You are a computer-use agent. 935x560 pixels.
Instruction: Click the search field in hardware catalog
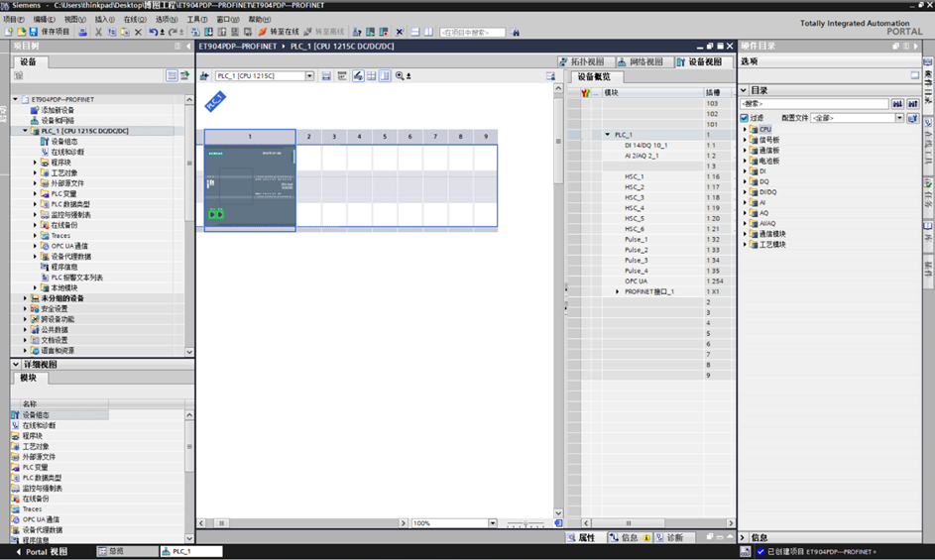pyautogui.click(x=815, y=104)
